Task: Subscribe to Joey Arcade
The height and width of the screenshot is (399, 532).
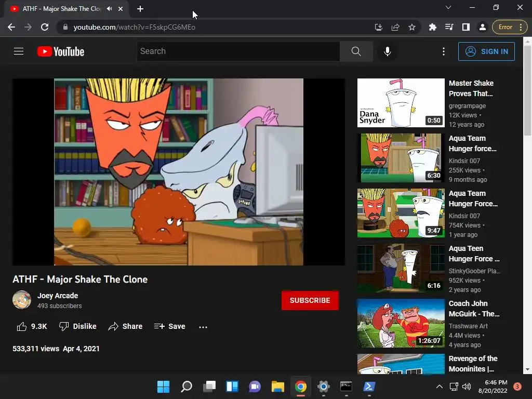Action: (x=310, y=300)
